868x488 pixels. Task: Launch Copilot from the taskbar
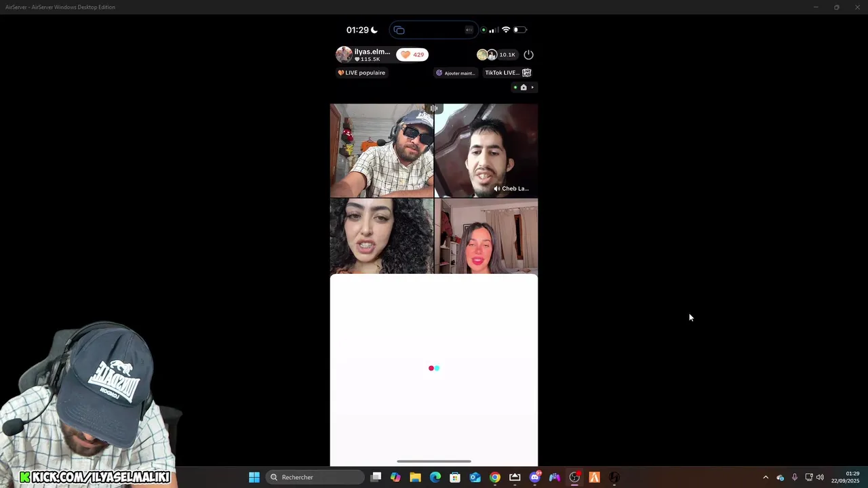(395, 477)
